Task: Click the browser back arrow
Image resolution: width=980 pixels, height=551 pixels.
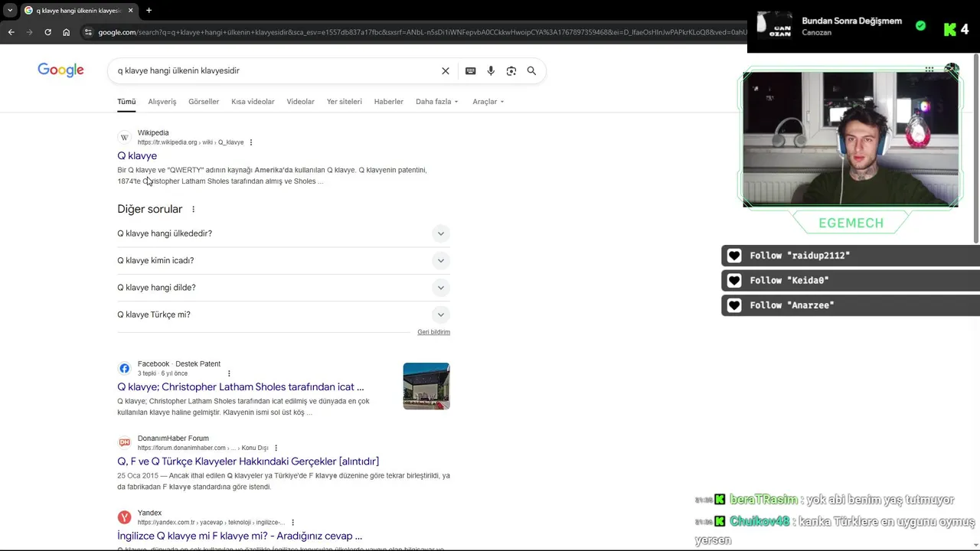Action: tap(11, 32)
